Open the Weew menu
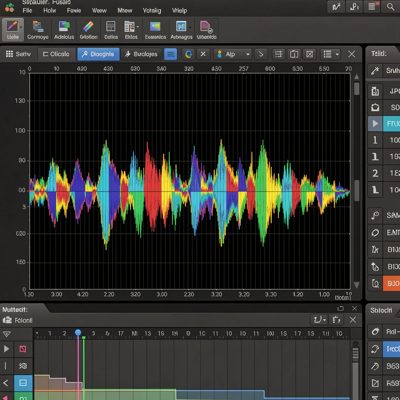Image resolution: width=400 pixels, height=400 pixels. tap(99, 11)
